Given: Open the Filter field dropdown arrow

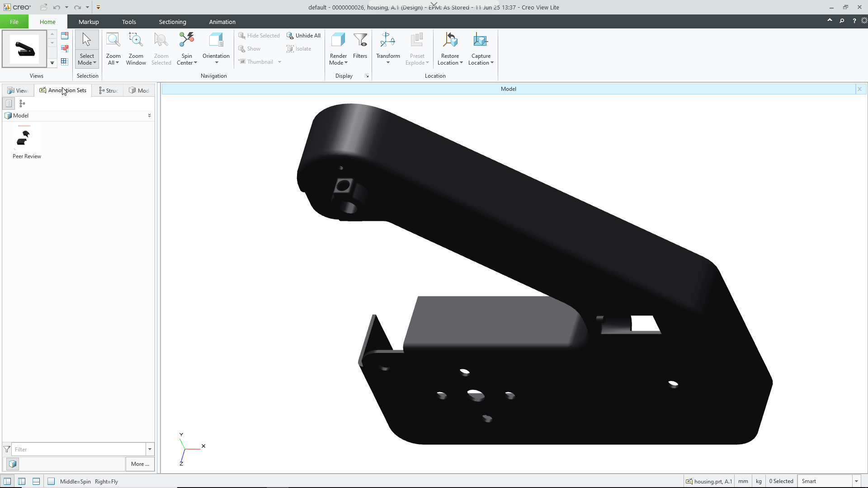Looking at the screenshot, I should (150, 449).
